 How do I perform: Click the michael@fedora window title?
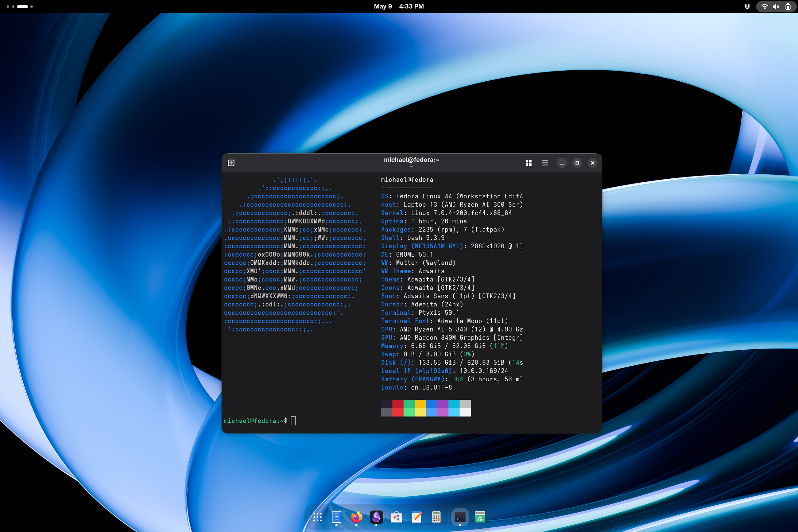pos(411,160)
